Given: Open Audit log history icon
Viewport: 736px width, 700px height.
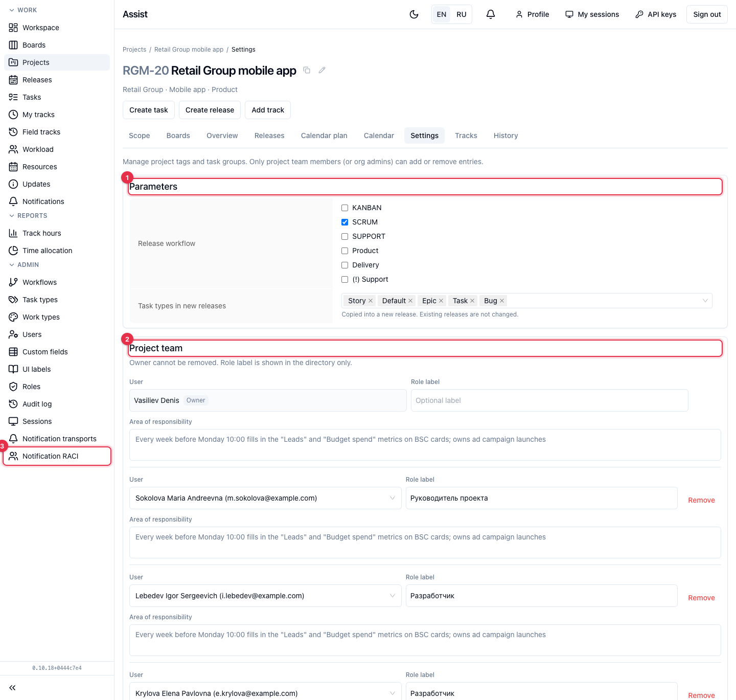Looking at the screenshot, I should pyautogui.click(x=13, y=404).
